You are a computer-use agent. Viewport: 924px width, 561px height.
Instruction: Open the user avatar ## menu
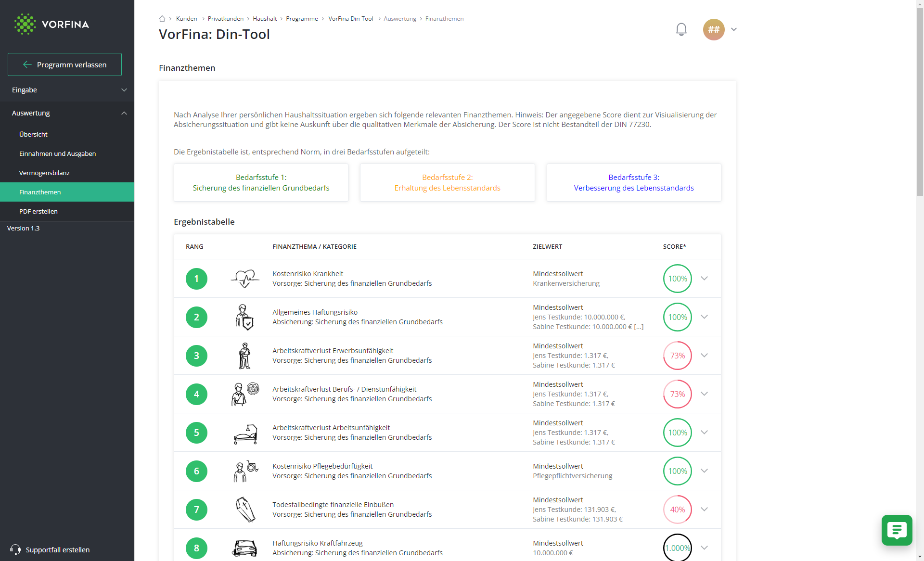click(x=714, y=29)
